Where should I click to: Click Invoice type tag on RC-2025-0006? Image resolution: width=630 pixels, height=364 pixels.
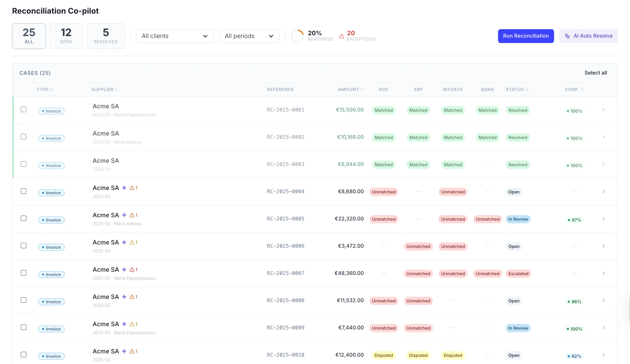[51, 247]
